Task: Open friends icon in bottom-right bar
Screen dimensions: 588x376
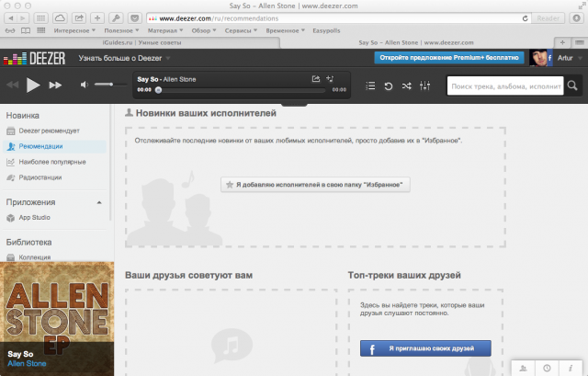Action: point(523,368)
